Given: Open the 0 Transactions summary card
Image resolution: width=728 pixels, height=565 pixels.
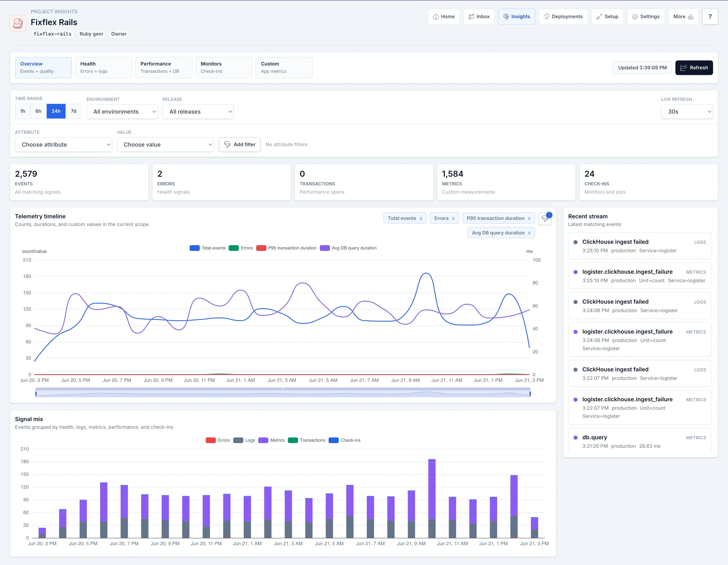Looking at the screenshot, I should pos(364,182).
